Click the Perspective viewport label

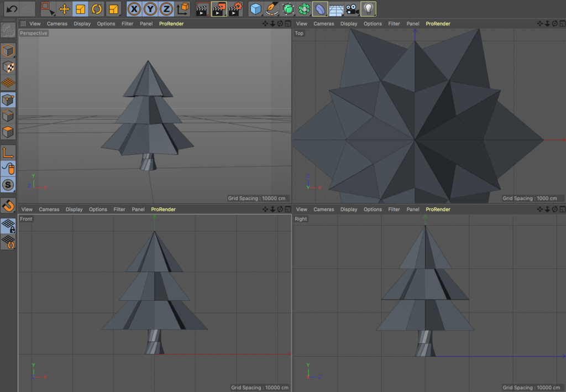click(34, 33)
